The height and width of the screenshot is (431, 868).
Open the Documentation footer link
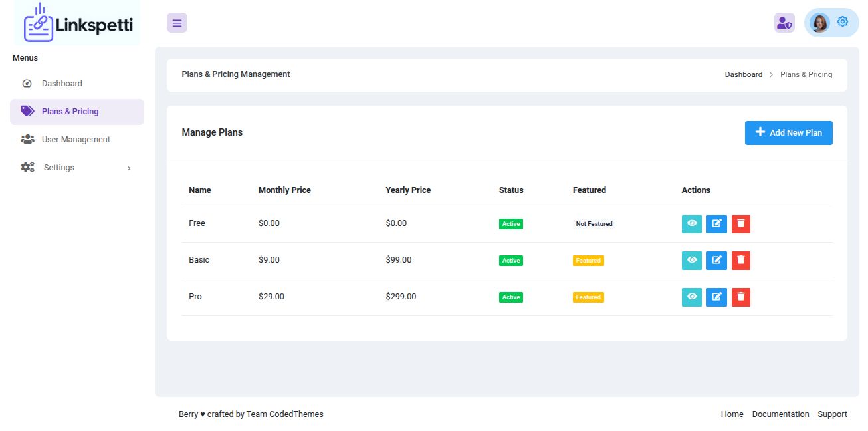[x=780, y=414]
